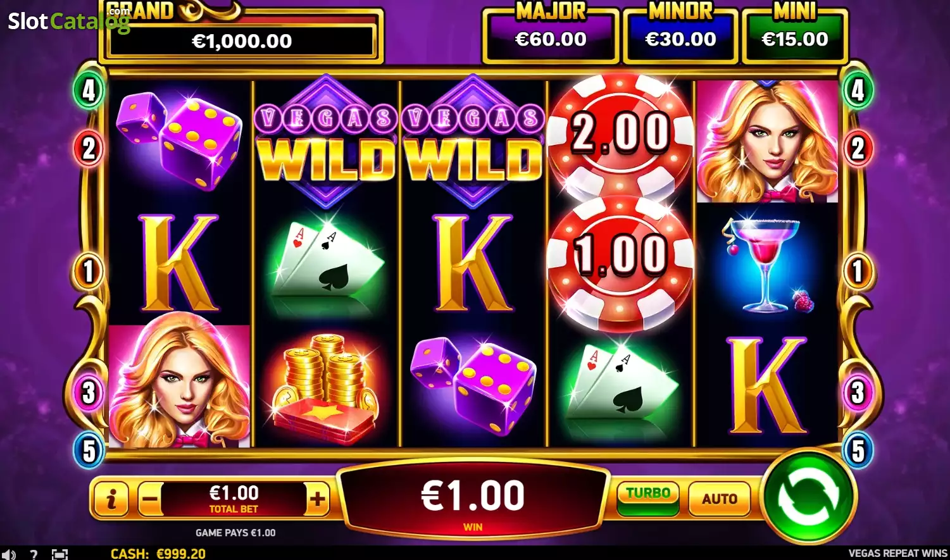950x560 pixels.
Task: Select payline 5 marker on right
Action: 858,451
